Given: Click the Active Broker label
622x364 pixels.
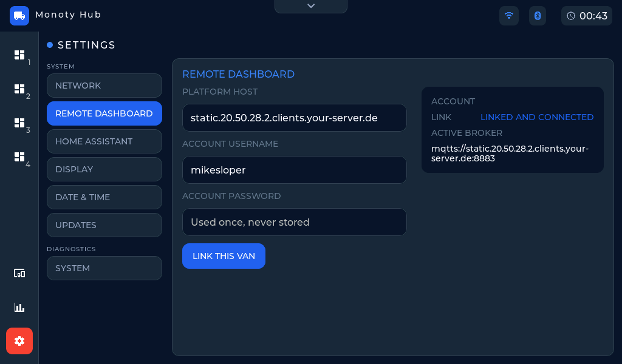Looking at the screenshot, I should (x=466, y=133).
